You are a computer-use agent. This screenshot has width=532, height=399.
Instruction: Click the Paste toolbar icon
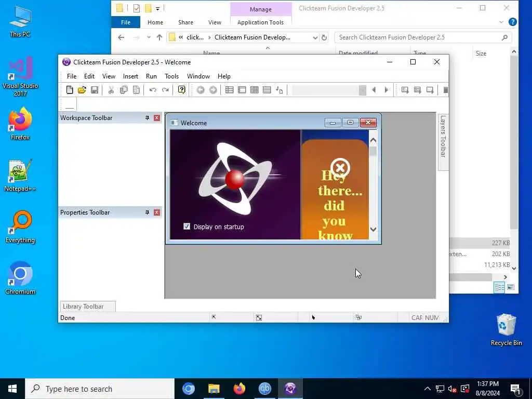136,90
